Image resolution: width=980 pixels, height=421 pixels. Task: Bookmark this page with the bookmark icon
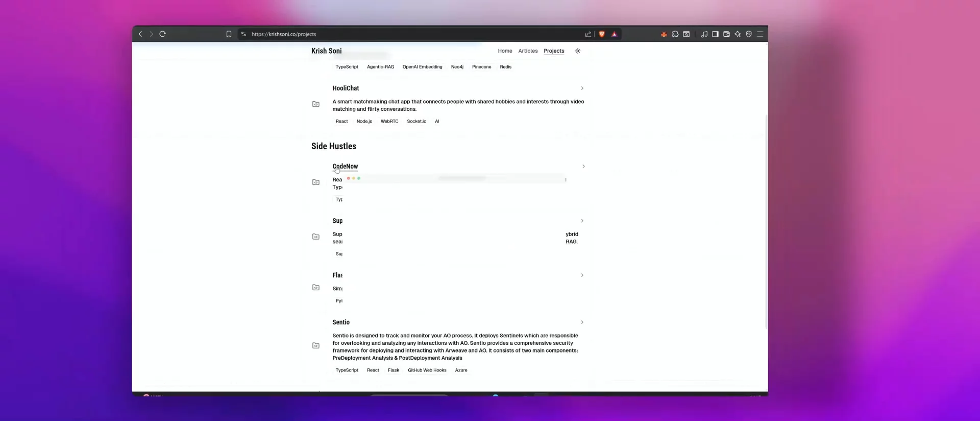[x=229, y=34]
